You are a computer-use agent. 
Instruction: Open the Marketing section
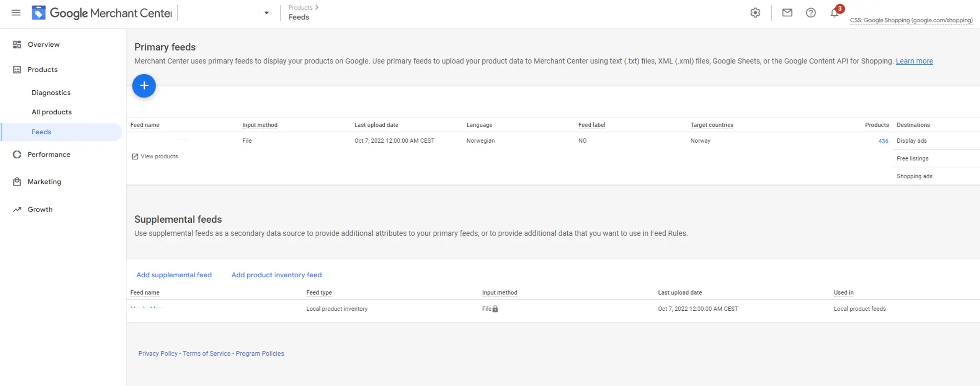pos(44,182)
